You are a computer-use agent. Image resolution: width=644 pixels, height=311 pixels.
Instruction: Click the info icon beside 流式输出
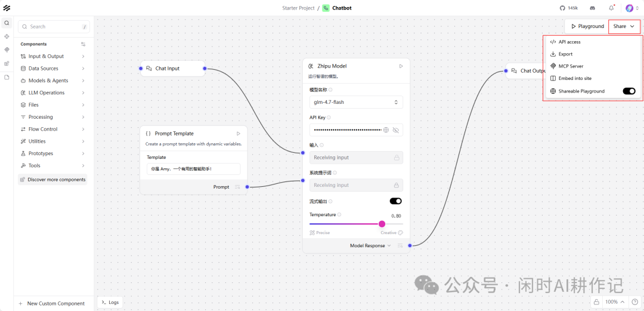click(330, 201)
